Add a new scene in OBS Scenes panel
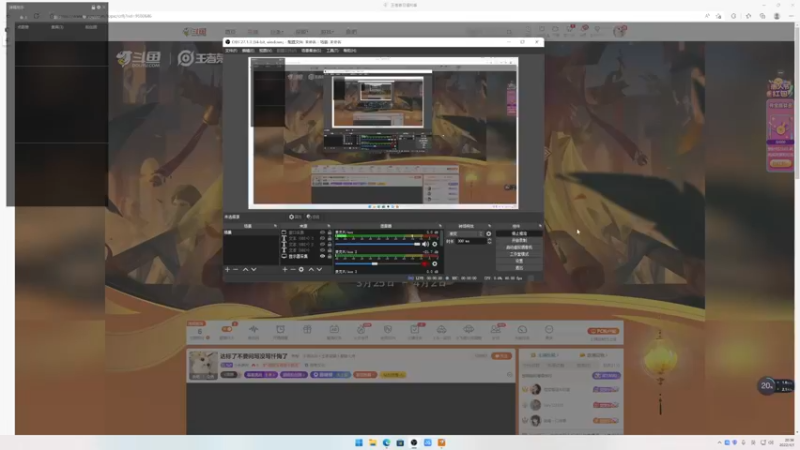The height and width of the screenshot is (450, 800). pyautogui.click(x=228, y=269)
